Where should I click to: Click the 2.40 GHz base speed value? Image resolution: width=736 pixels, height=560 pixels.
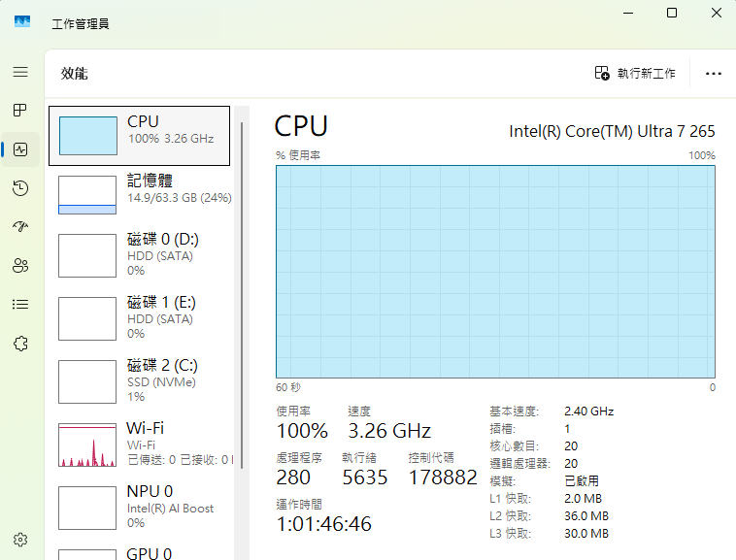(588, 412)
